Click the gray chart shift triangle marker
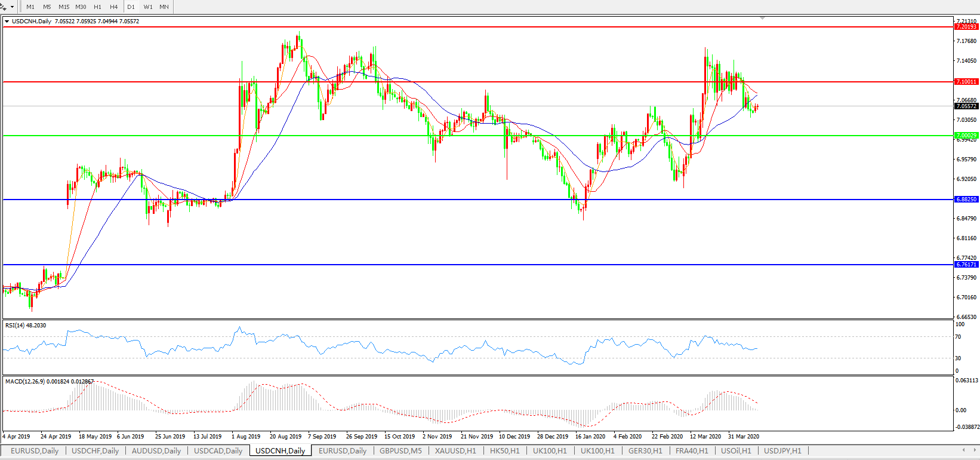The width and height of the screenshot is (980, 460). 762,19
